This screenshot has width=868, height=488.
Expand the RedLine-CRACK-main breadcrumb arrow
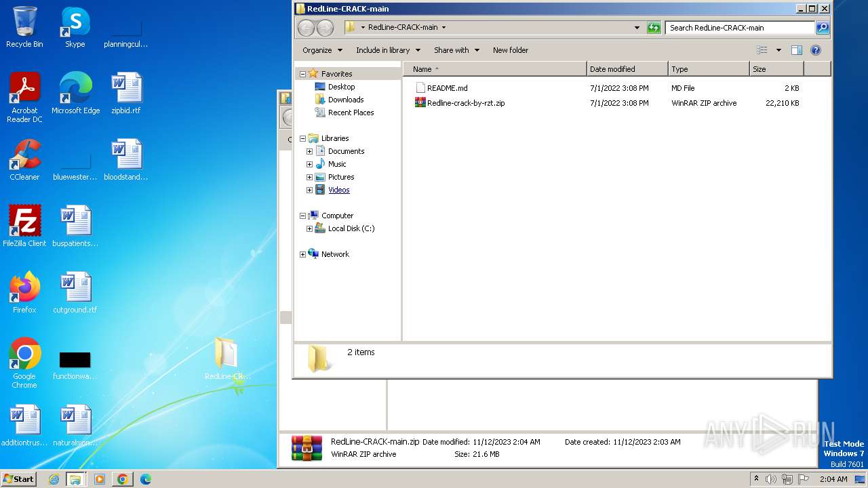point(444,28)
